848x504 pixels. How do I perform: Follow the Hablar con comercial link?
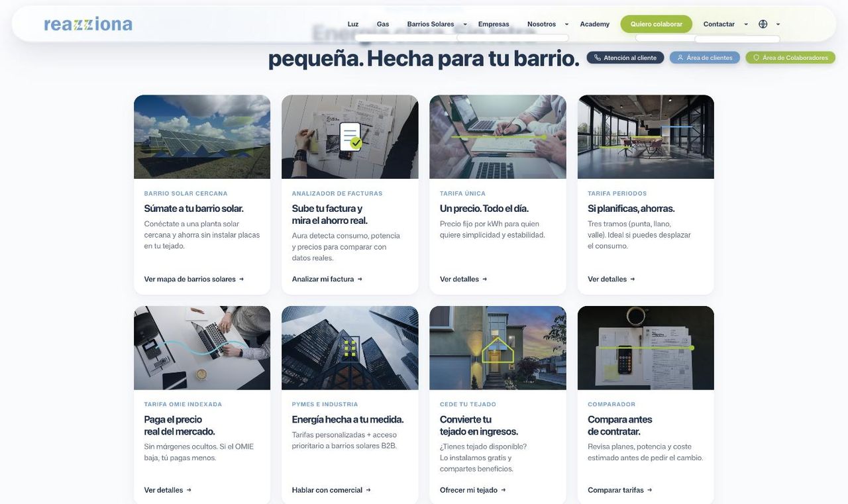331,490
